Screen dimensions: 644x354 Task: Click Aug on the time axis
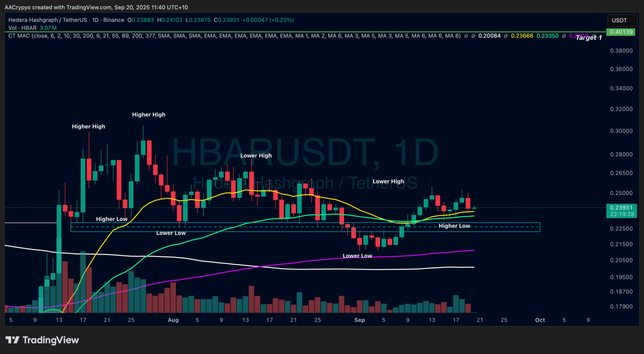pyautogui.click(x=173, y=320)
